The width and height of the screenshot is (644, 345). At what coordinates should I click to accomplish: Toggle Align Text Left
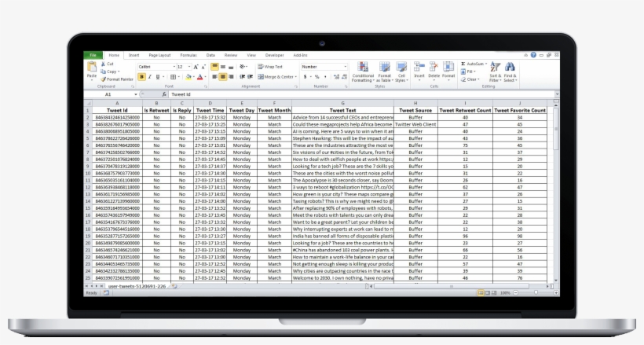215,77
